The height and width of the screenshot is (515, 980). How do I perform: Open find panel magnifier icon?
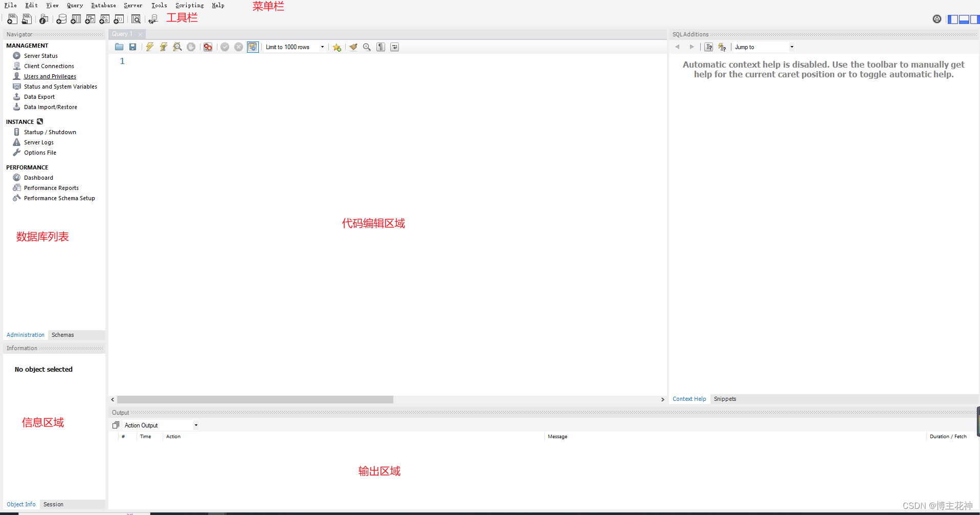click(x=367, y=47)
